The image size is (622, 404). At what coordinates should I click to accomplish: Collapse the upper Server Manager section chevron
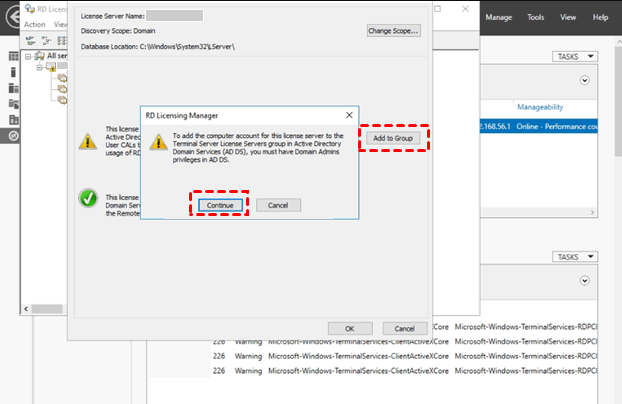point(584,80)
